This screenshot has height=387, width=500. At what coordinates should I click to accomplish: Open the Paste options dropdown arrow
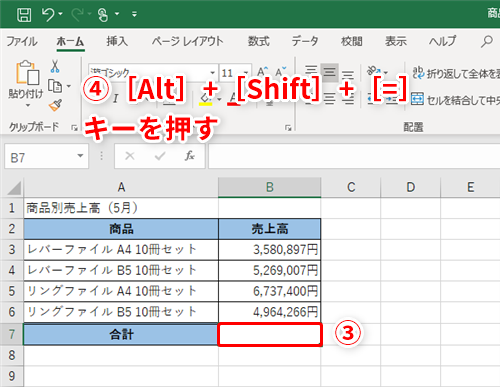28,106
